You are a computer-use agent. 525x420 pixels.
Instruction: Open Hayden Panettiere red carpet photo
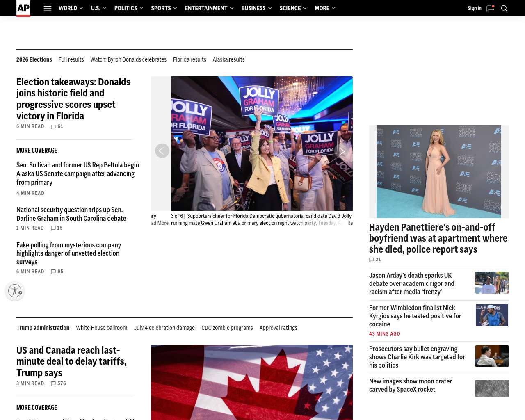(x=439, y=171)
